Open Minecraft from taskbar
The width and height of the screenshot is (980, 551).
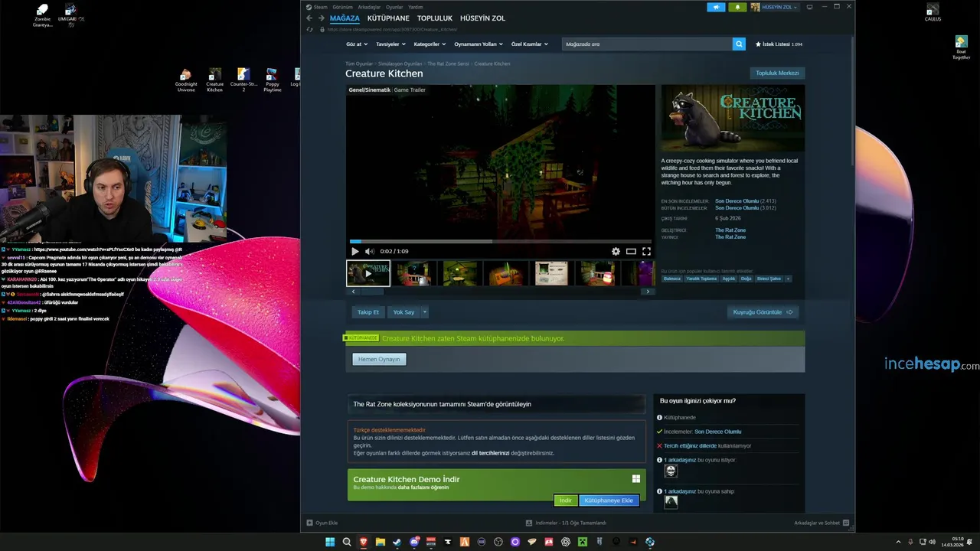(583, 542)
